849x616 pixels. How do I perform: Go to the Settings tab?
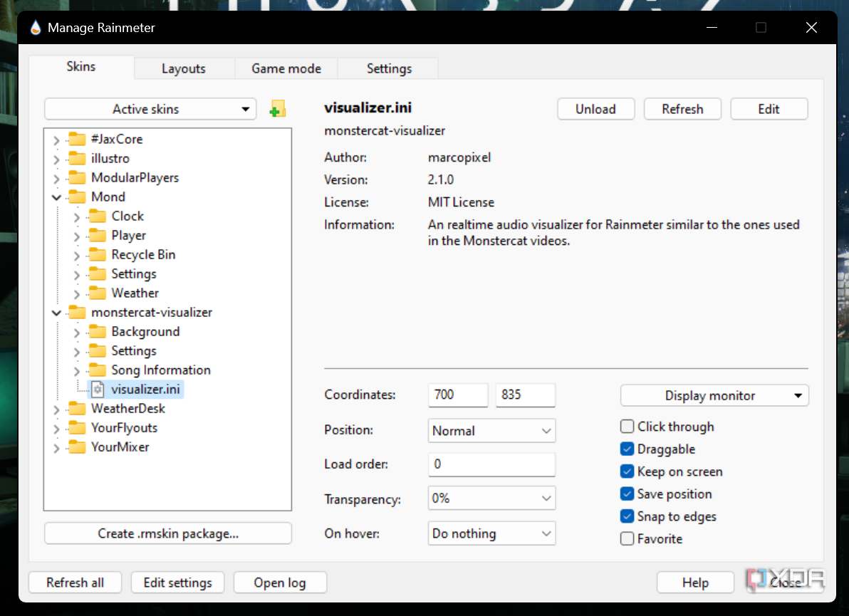click(390, 69)
